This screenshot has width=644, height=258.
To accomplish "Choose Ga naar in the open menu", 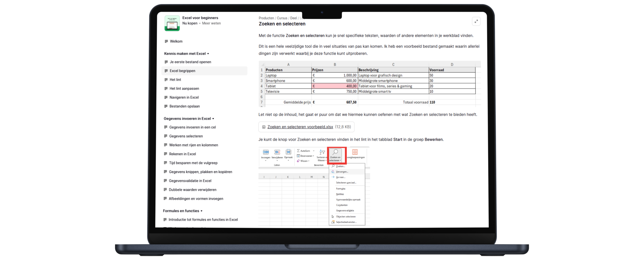I will tap(341, 177).
